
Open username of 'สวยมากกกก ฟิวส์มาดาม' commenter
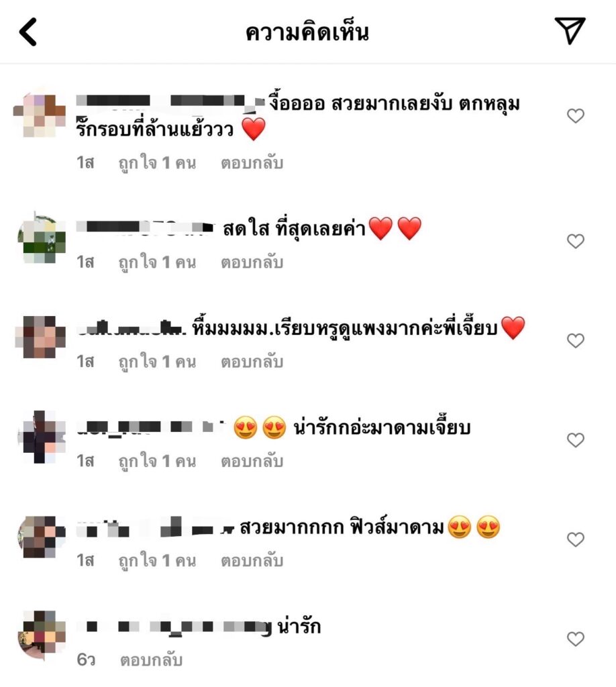pos(156,527)
